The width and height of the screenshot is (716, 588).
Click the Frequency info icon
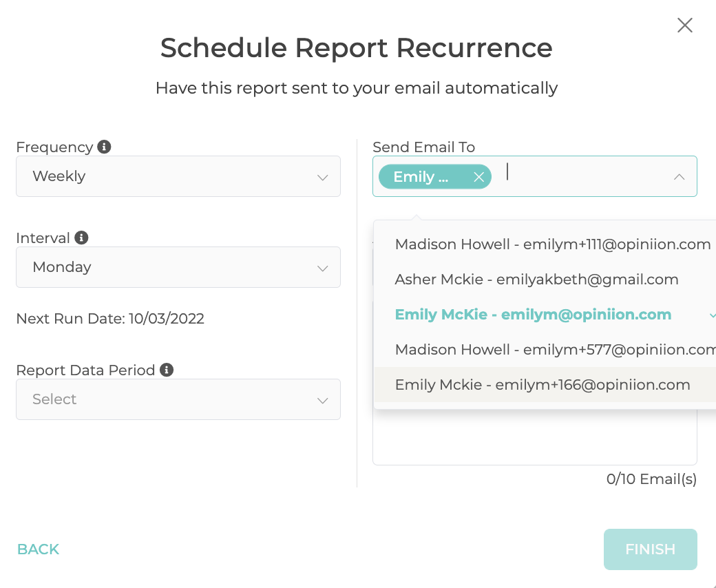click(104, 147)
